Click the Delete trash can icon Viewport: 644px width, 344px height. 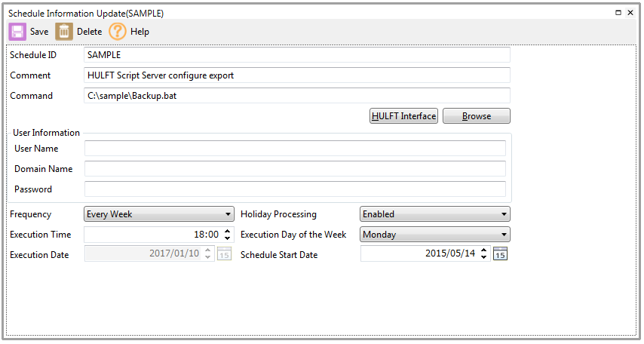click(x=65, y=32)
